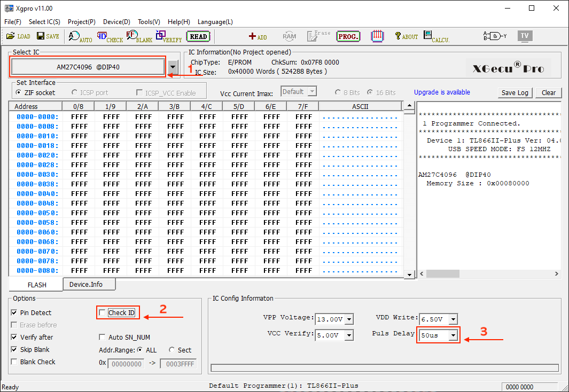Image resolution: width=569 pixels, height=392 pixels.
Task: Click the RAM test toolbar icon
Action: tap(289, 36)
